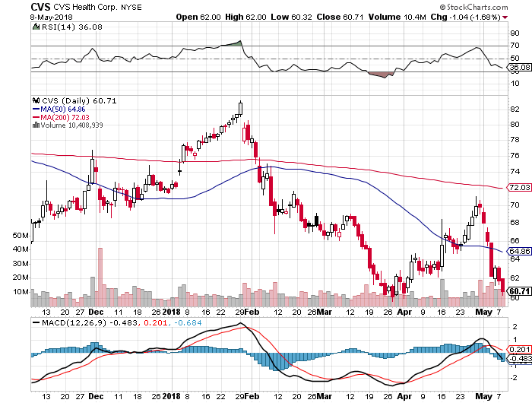
Task: Click the bold 60.71 last-price tag
Action: coord(519,291)
